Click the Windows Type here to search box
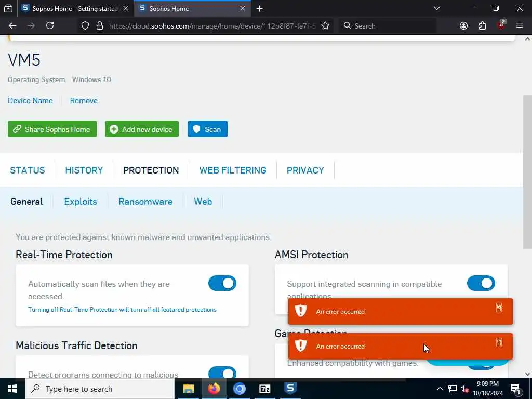532x399 pixels. click(x=100, y=389)
